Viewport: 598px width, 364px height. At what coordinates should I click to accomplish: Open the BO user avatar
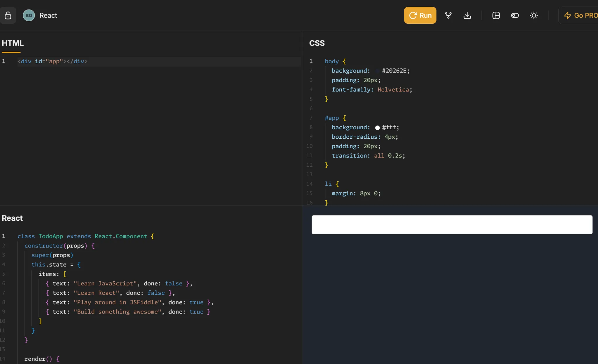click(29, 15)
